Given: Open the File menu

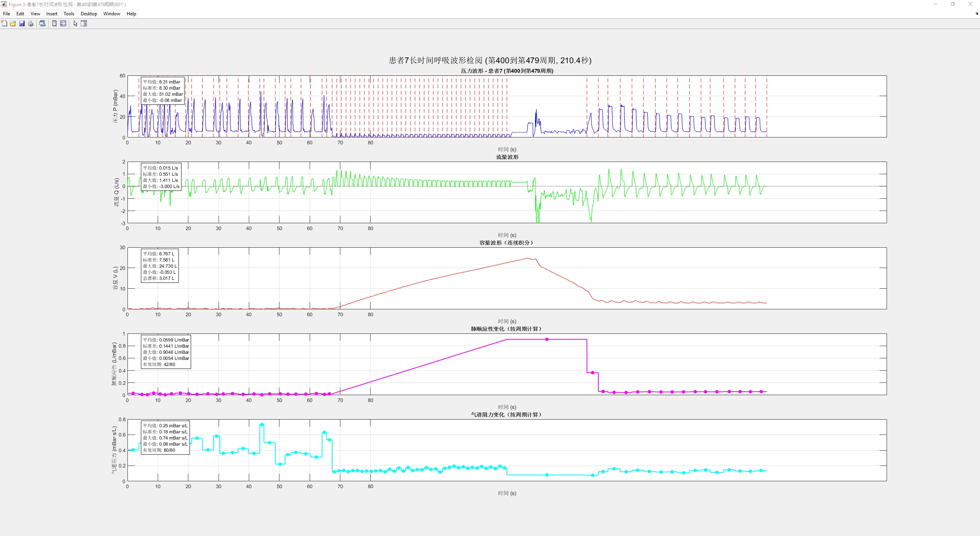Looking at the screenshot, I should 7,13.
